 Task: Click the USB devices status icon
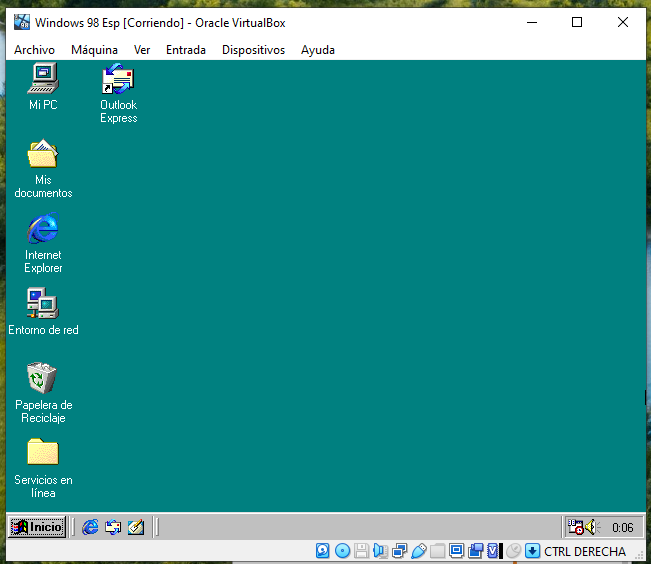[x=418, y=551]
